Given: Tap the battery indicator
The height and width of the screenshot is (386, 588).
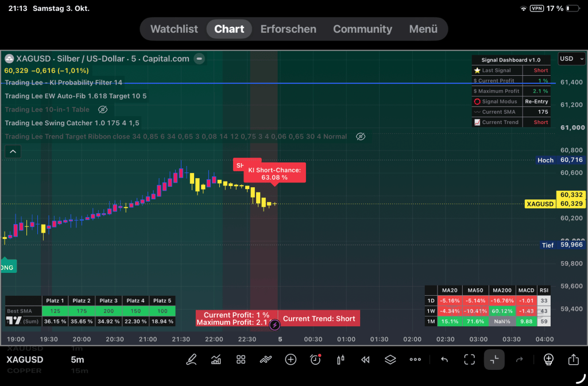Looking at the screenshot, I should click(573, 8).
